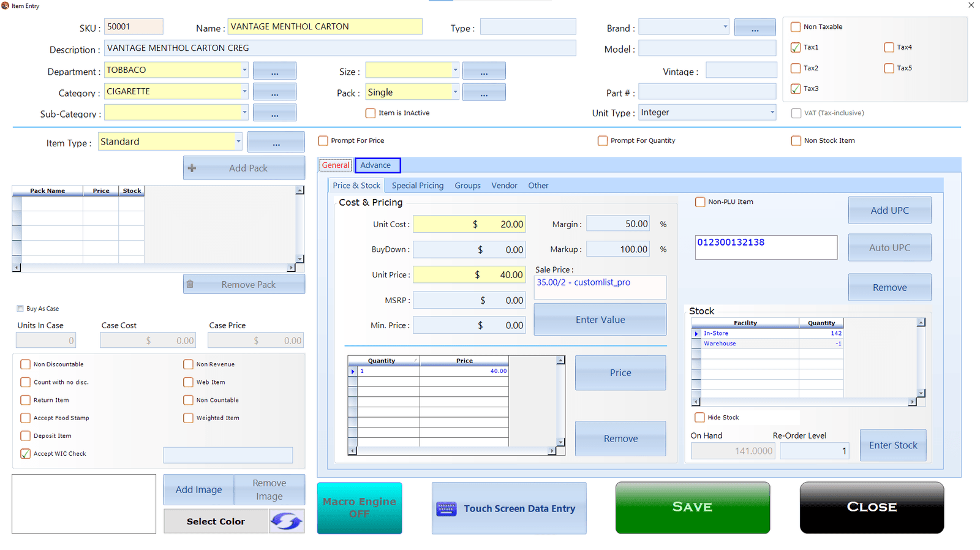The height and width of the screenshot is (550, 980).
Task: Check the Non Stock Item box
Action: coord(796,141)
